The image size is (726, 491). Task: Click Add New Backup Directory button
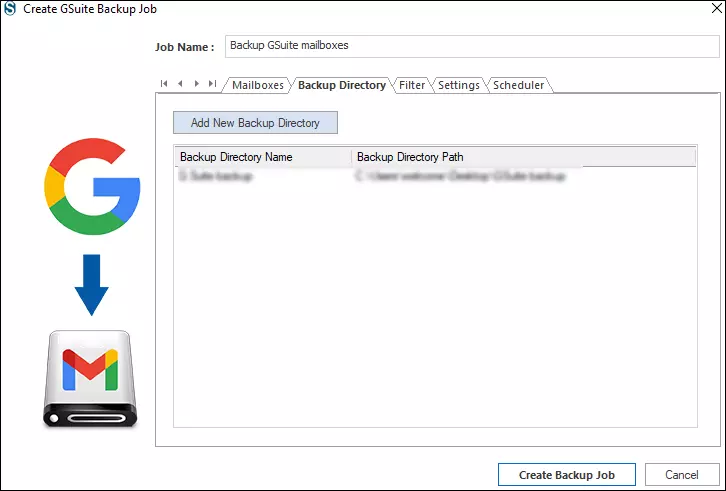click(x=255, y=123)
